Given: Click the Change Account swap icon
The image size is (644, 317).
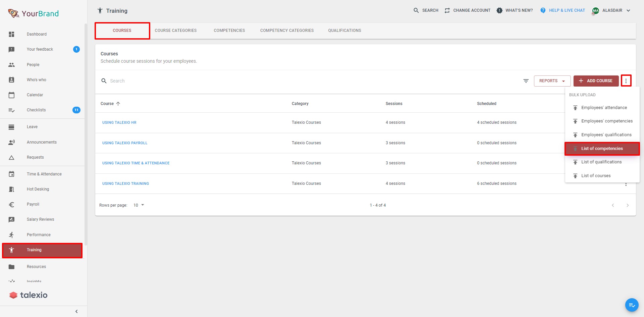Looking at the screenshot, I should tap(447, 10).
